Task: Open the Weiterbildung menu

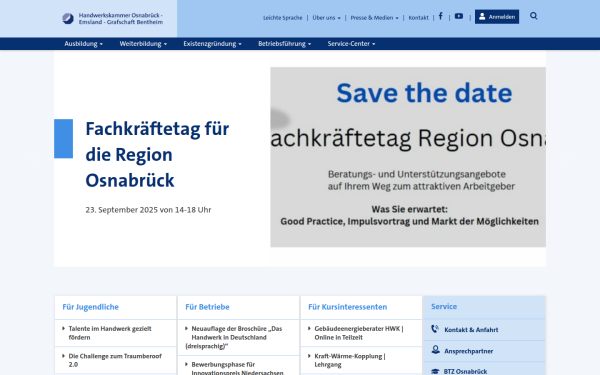Action: (x=143, y=44)
